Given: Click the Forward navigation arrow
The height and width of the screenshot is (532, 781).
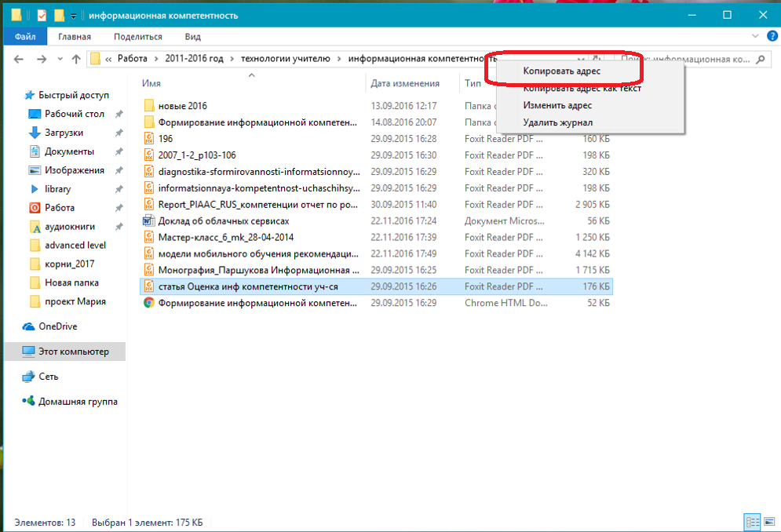Looking at the screenshot, I should click(x=42, y=60).
